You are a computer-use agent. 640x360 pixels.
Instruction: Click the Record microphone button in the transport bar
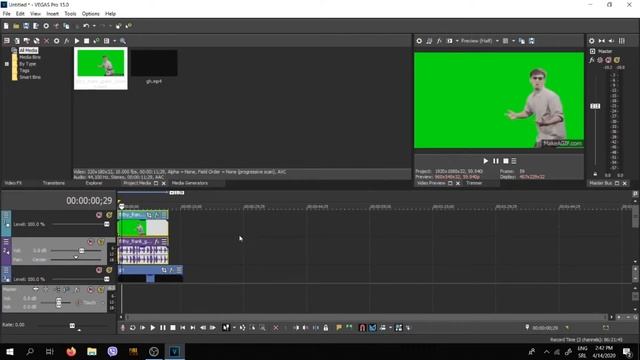pyautogui.click(x=122, y=328)
